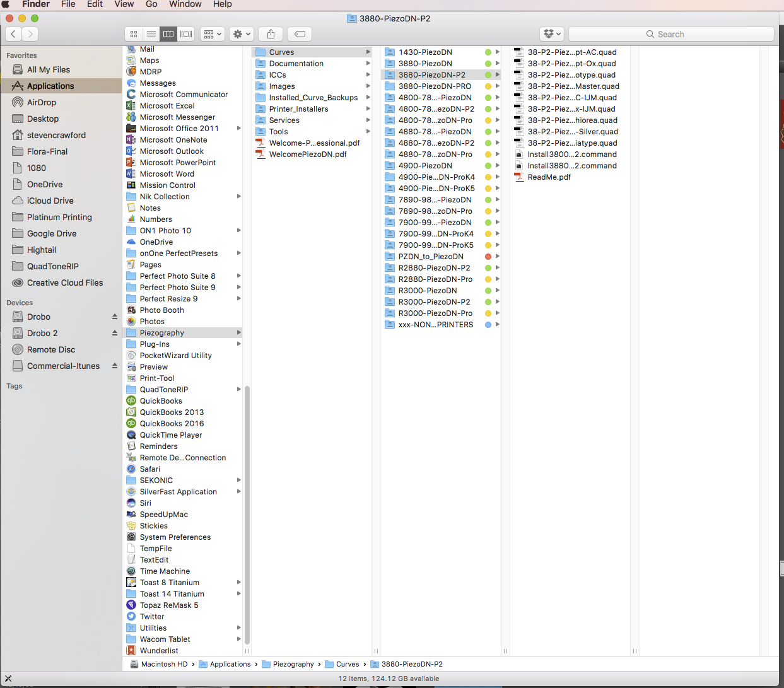Select the 3880-PiezoDN-PRO folder
784x688 pixels.
[440, 86]
